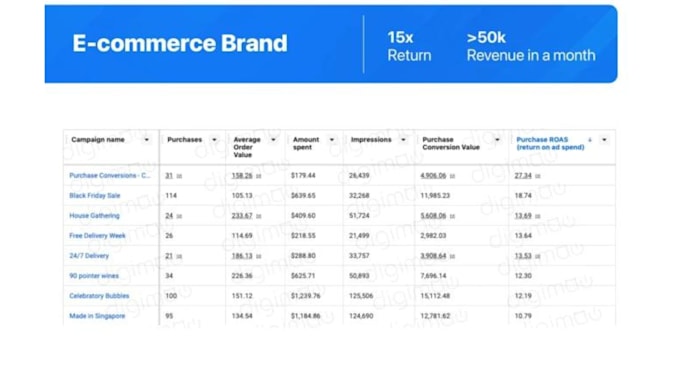The height and width of the screenshot is (383, 680).
Task: Click the Campaign name column header text
Action: click(98, 140)
